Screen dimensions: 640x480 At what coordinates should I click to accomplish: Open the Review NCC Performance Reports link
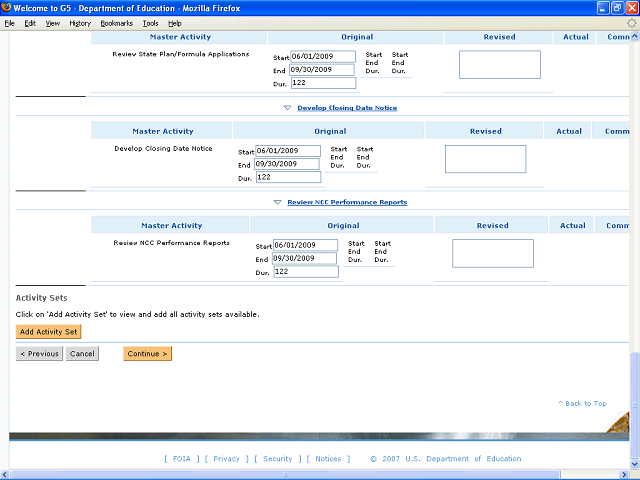(x=347, y=202)
